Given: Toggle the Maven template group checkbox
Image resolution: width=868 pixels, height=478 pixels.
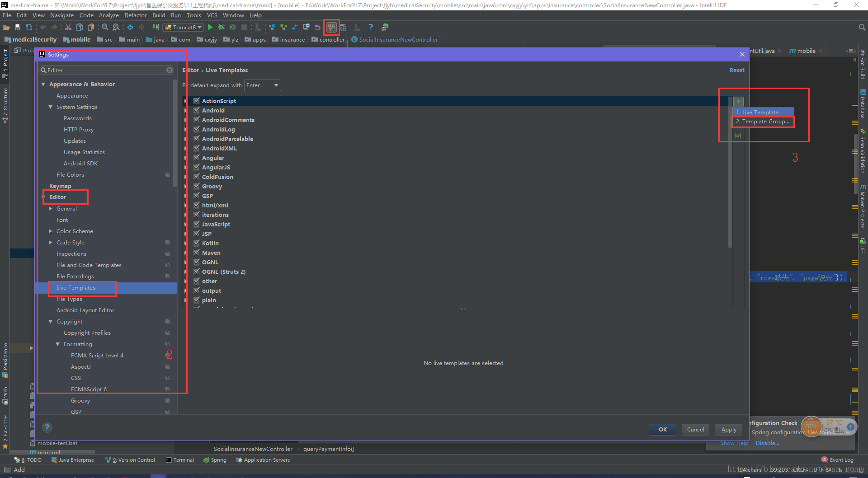Looking at the screenshot, I should (x=197, y=253).
